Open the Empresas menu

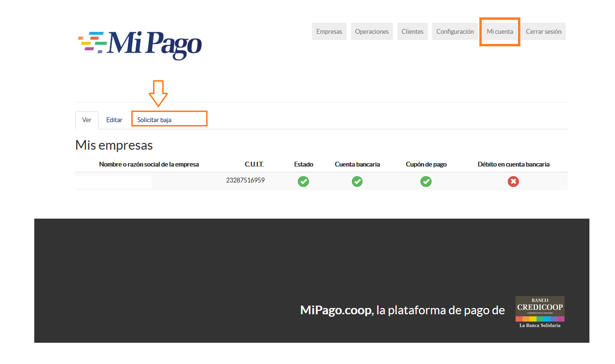(329, 31)
